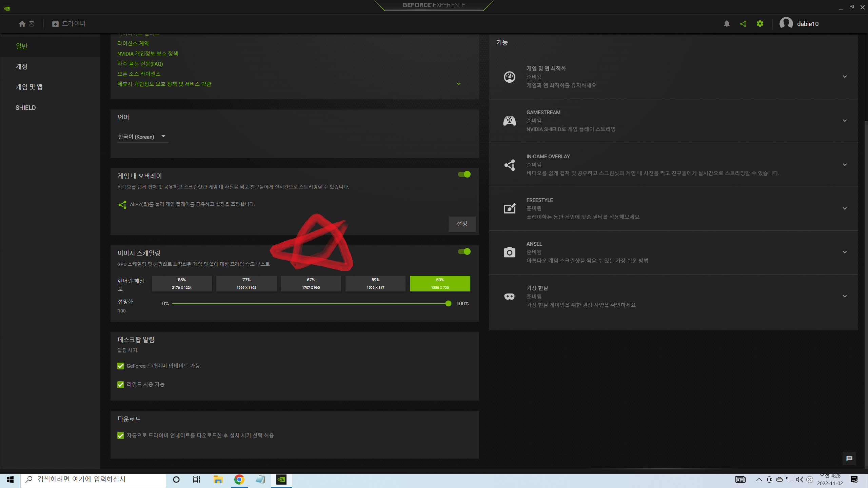Image resolution: width=868 pixels, height=488 pixels.
Task: Click the touch keyboard tray icon
Action: coord(741,480)
